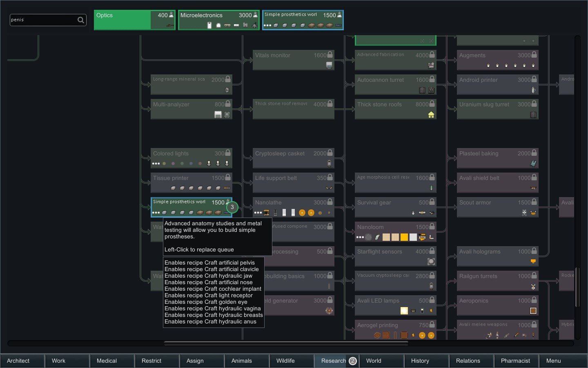Click the magnifier icon beside the search box
The width and height of the screenshot is (588, 368).
[x=81, y=20]
